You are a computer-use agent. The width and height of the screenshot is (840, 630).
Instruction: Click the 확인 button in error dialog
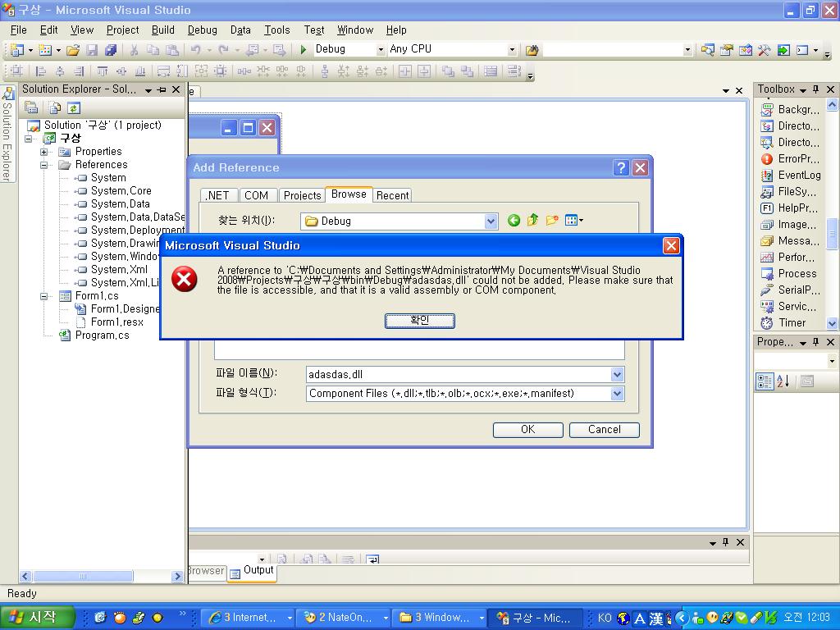click(x=419, y=321)
